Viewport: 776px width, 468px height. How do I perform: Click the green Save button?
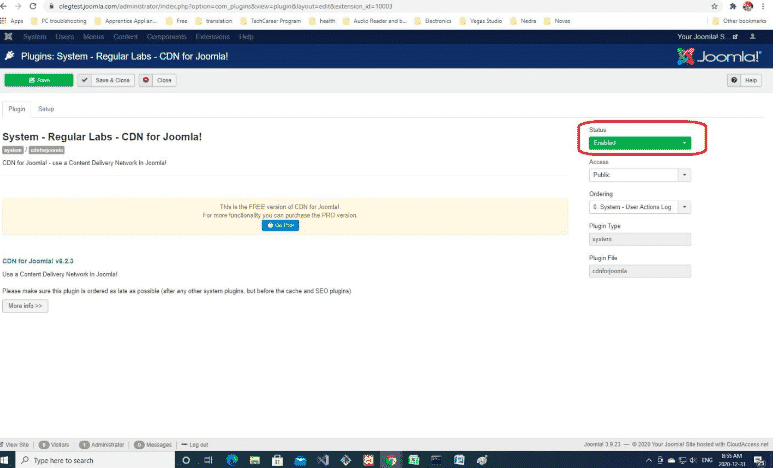click(x=39, y=80)
